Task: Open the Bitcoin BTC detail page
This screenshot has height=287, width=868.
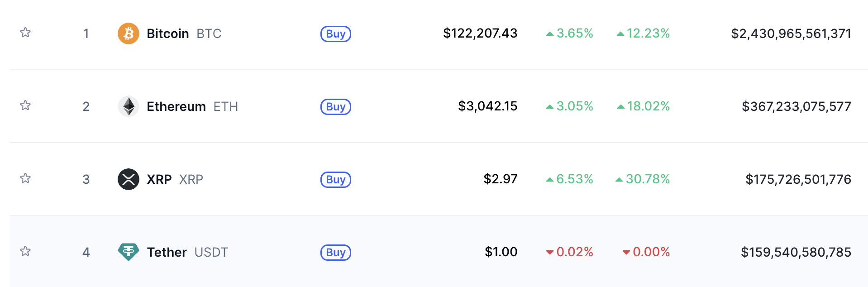Action: click(x=184, y=33)
